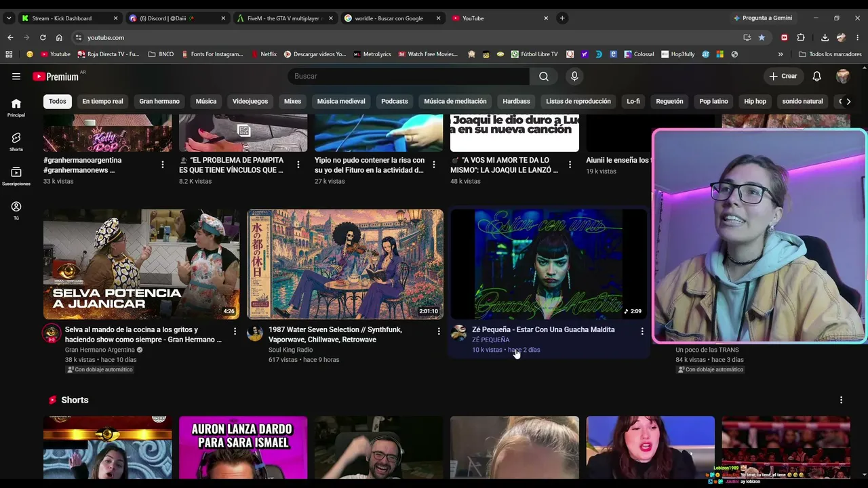
Task: Play the Selva Potencia a Juanicar thumbnail
Action: tap(141, 264)
